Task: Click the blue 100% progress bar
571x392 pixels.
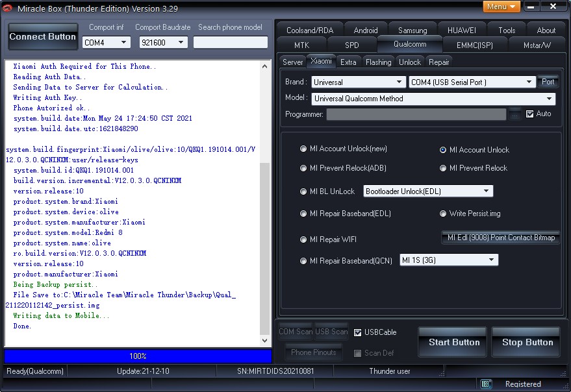Action: tap(138, 356)
